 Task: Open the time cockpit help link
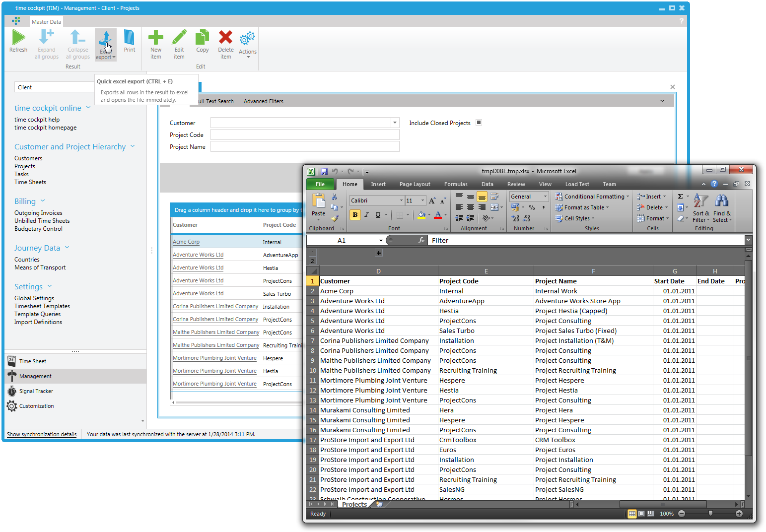coord(37,120)
